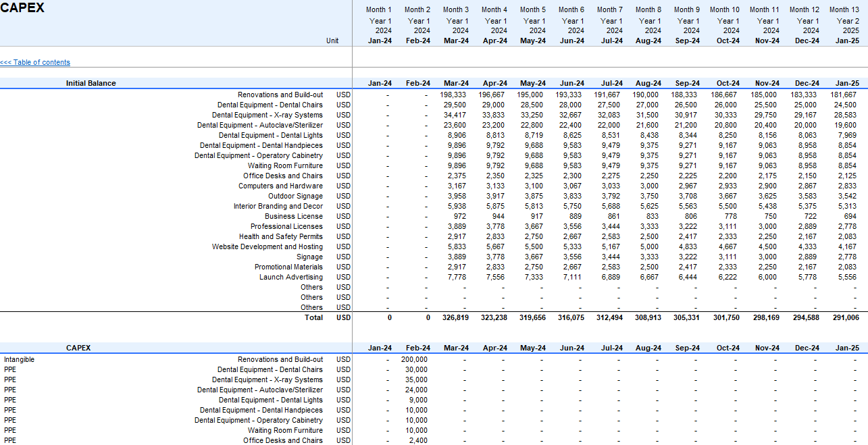Select the Unit header cell
This screenshot has width=868, height=445.
pos(332,41)
